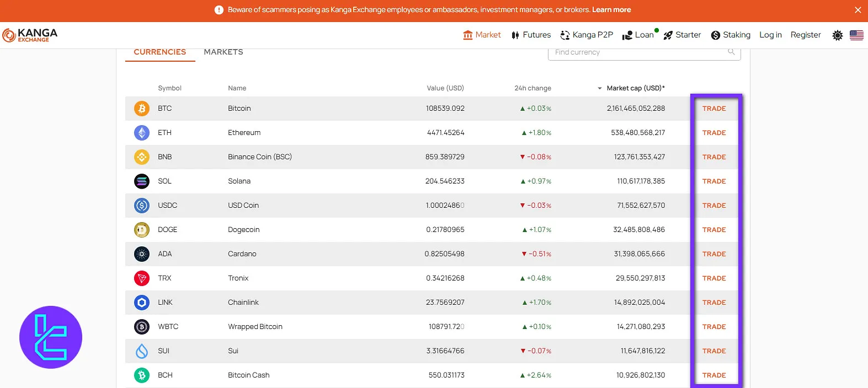Open the Starter menu item

(x=682, y=35)
